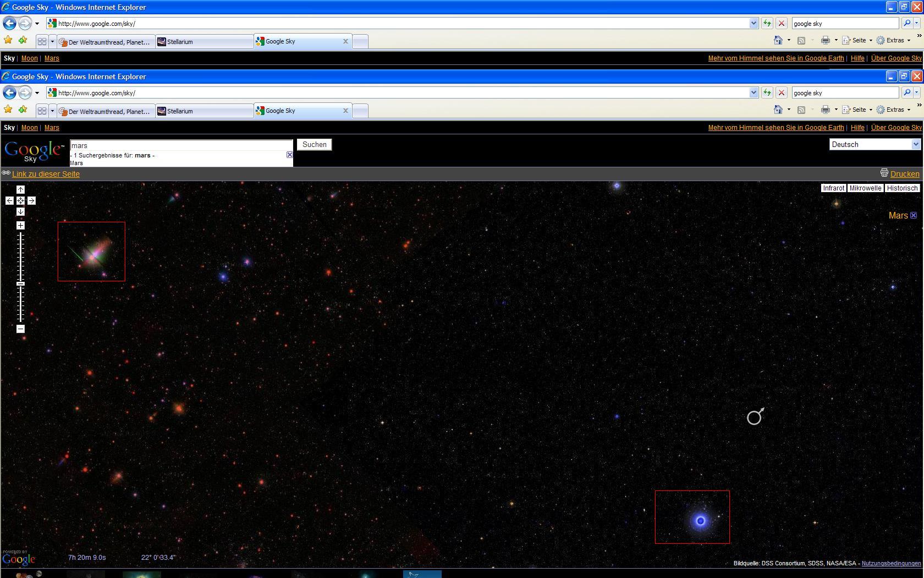924x578 pixels.
Task: Open recent pages dropdown in front window
Action: click(37, 92)
